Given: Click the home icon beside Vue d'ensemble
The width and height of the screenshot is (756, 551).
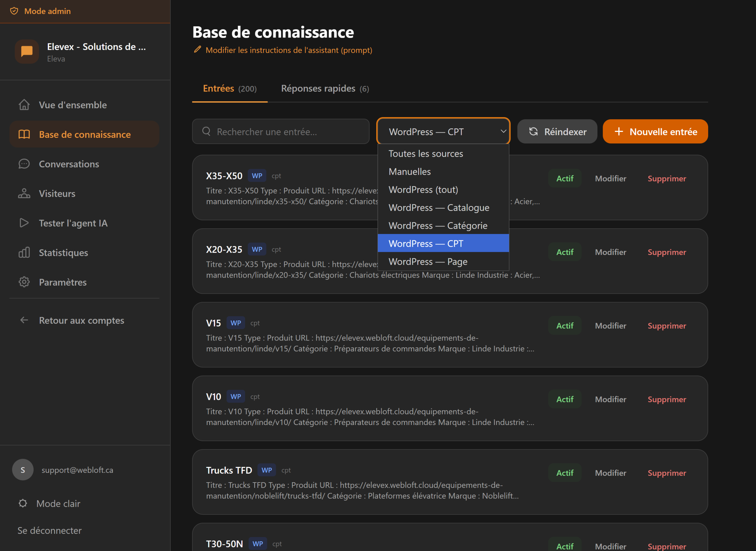Looking at the screenshot, I should click(x=24, y=105).
